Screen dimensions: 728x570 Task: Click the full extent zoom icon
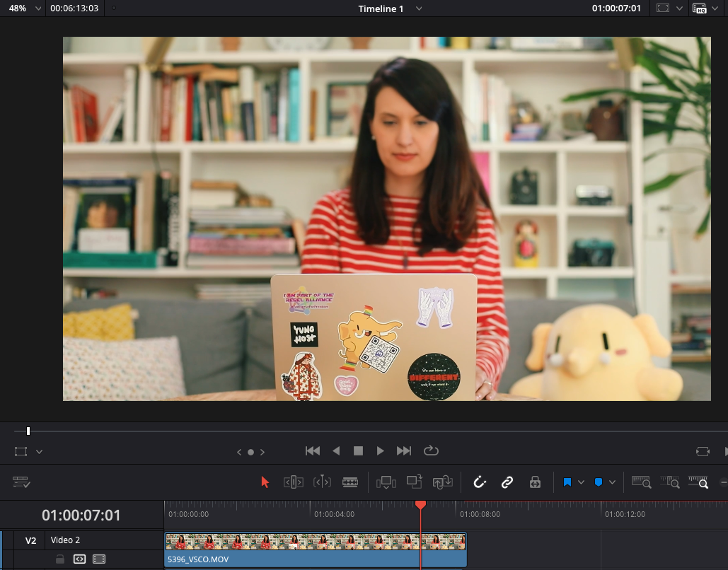pyautogui.click(x=642, y=482)
